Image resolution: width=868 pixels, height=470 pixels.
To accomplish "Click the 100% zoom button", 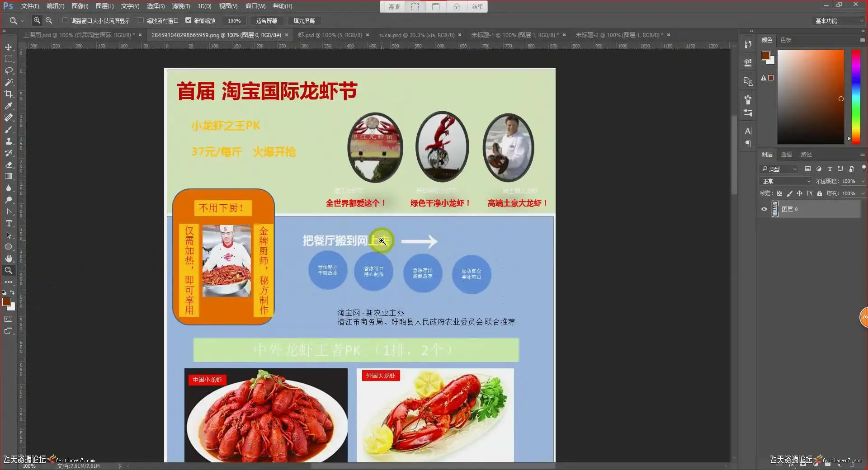I will pos(234,21).
